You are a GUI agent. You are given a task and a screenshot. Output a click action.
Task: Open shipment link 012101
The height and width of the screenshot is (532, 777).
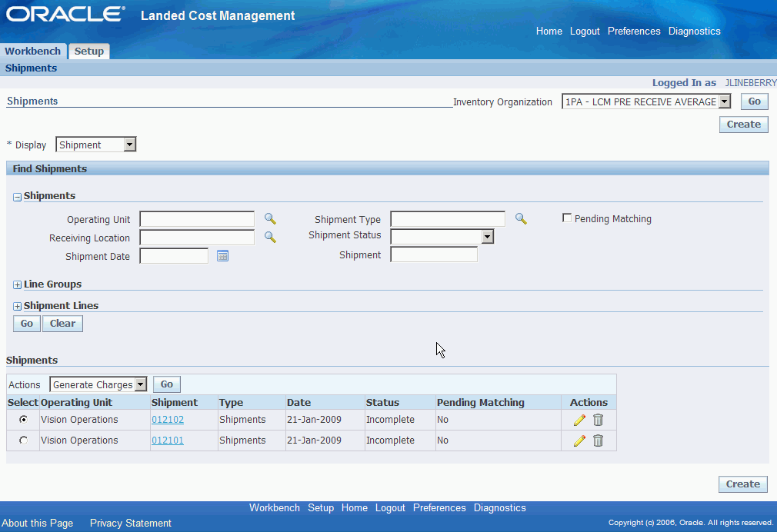tap(168, 441)
